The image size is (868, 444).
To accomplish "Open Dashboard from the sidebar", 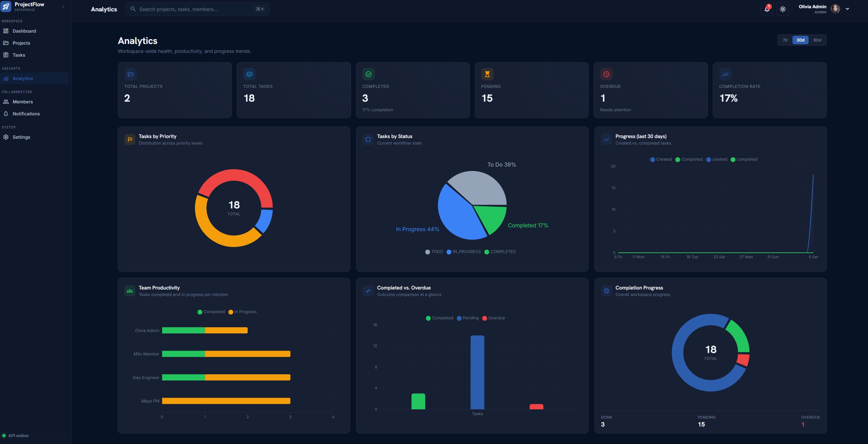I will (34, 31).
